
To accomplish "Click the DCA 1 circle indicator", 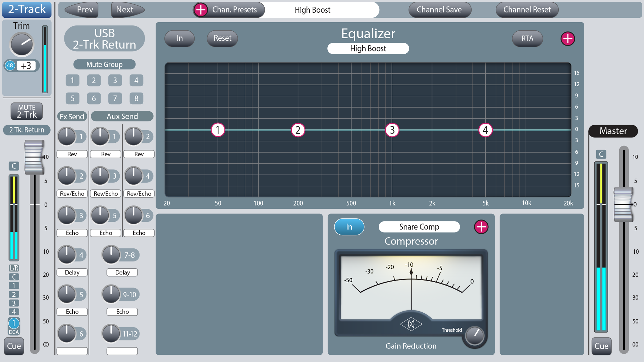I will [x=14, y=323].
